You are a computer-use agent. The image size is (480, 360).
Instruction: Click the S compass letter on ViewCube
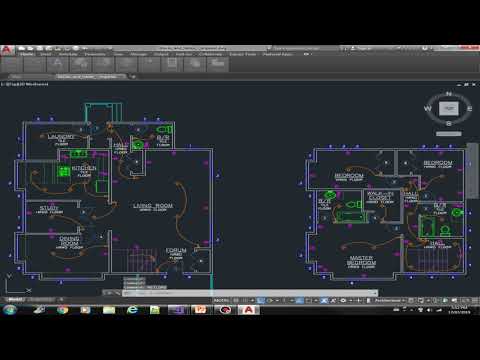coord(449,123)
